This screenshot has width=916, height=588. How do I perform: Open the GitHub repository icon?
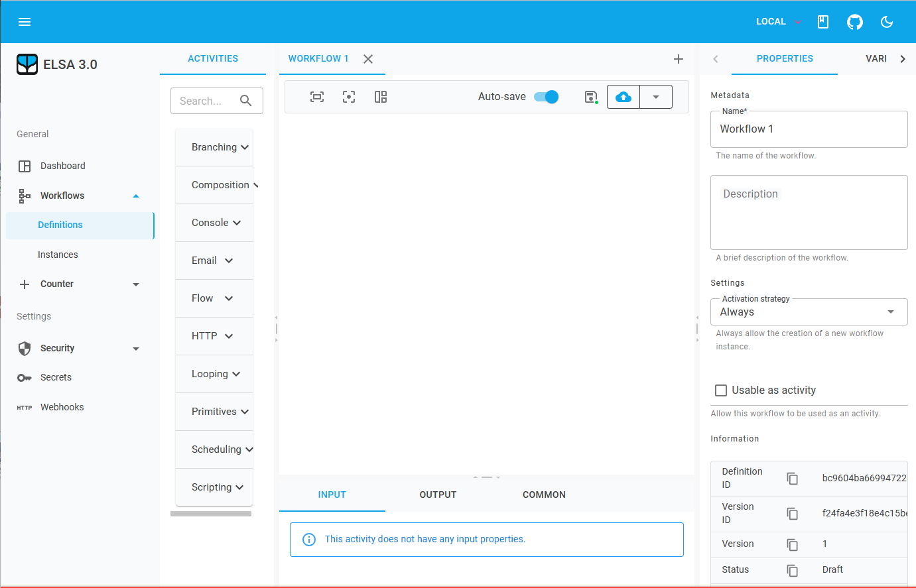click(855, 22)
